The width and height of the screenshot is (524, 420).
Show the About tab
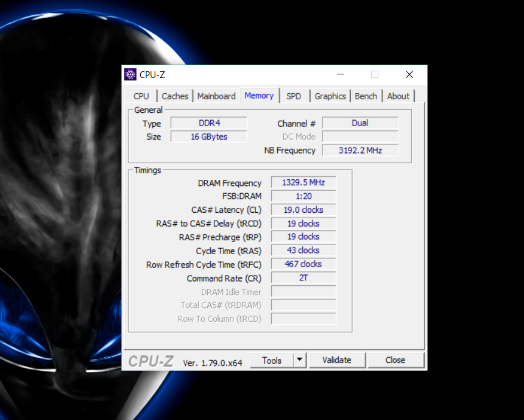(398, 96)
